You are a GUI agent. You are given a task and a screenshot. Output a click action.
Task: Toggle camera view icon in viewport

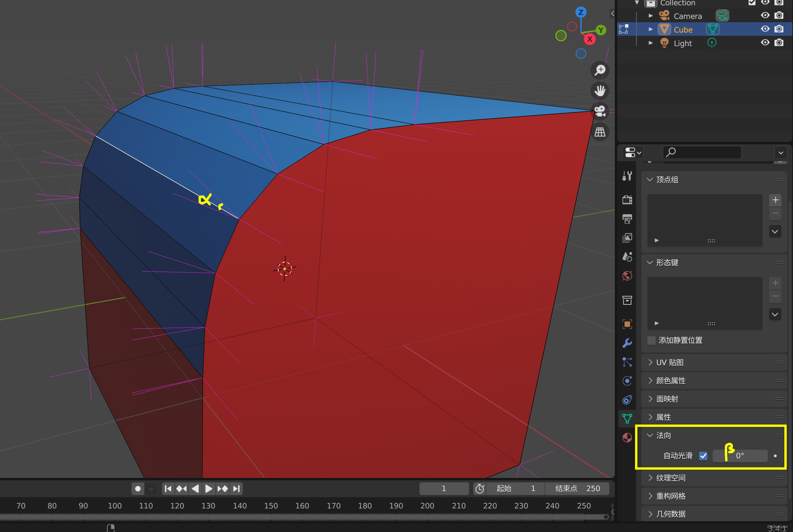[x=600, y=111]
